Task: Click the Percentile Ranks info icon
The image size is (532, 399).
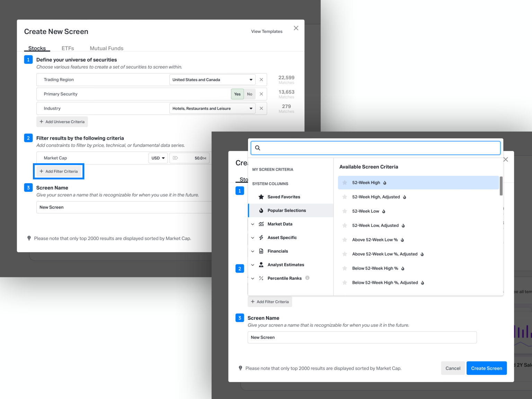Action: [x=307, y=278]
